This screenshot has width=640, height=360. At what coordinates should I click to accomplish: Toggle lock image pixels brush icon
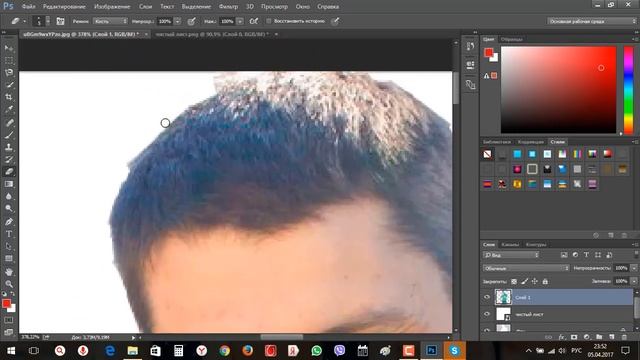[524, 282]
